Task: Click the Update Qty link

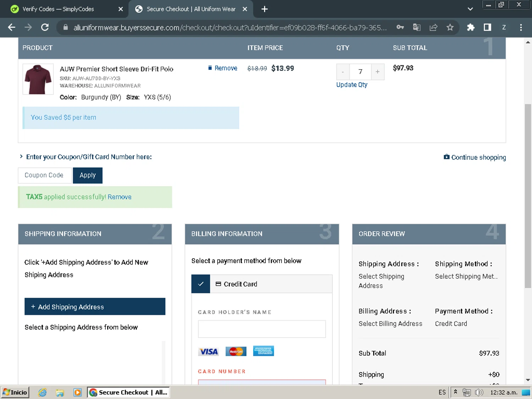Action: (352, 85)
